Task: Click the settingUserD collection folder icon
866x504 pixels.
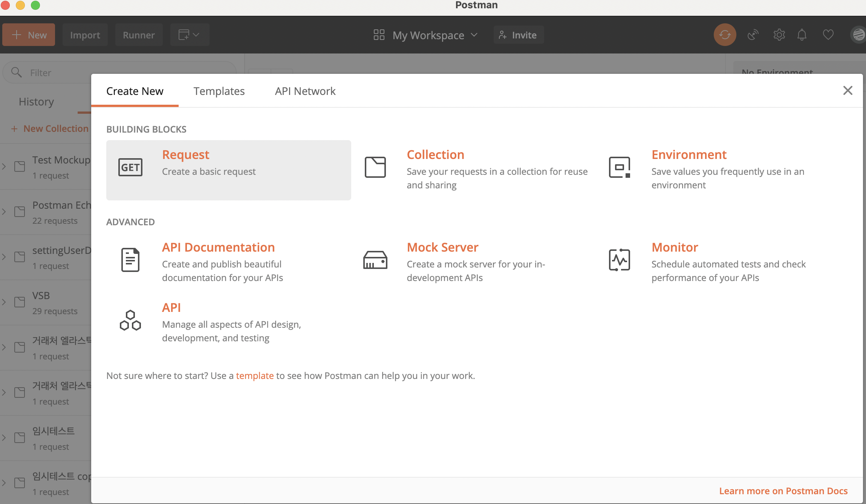Action: click(20, 257)
